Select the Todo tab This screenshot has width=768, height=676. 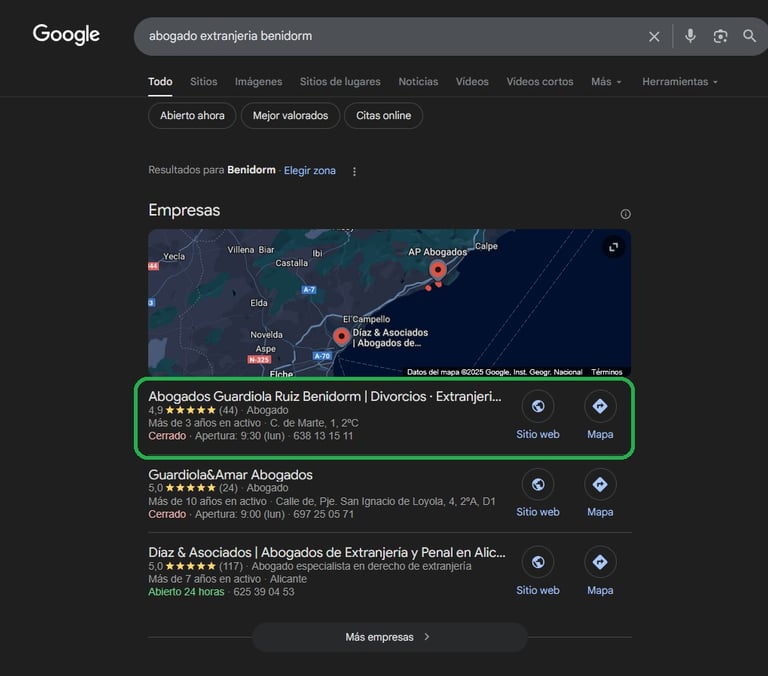[160, 82]
